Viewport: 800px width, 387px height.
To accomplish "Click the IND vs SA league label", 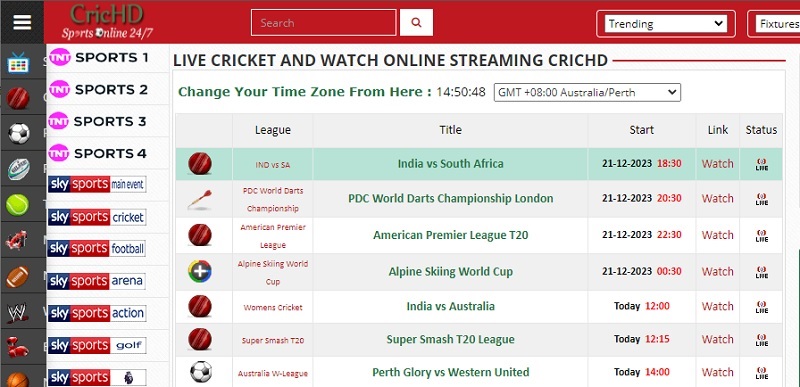I will click(x=273, y=165).
